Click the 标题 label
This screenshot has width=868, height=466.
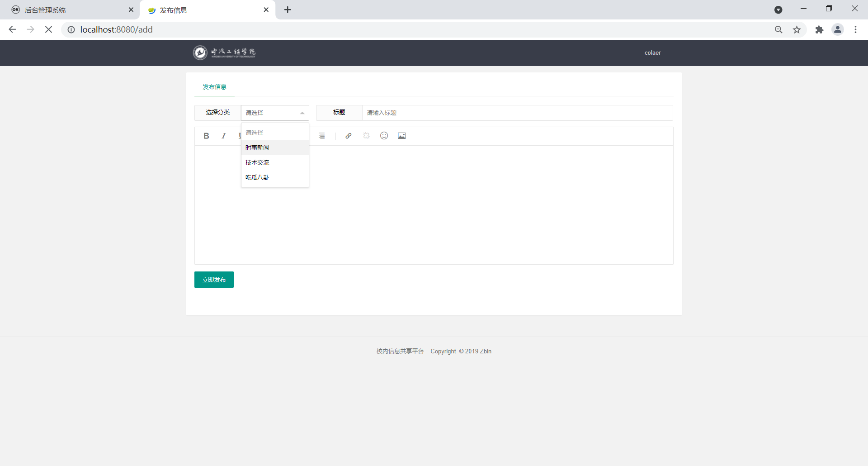[339, 113]
